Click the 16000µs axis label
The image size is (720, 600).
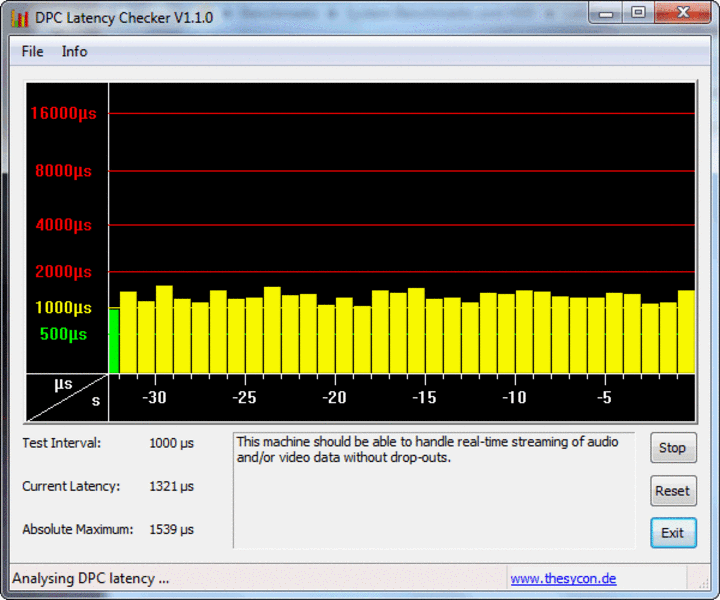(x=63, y=113)
